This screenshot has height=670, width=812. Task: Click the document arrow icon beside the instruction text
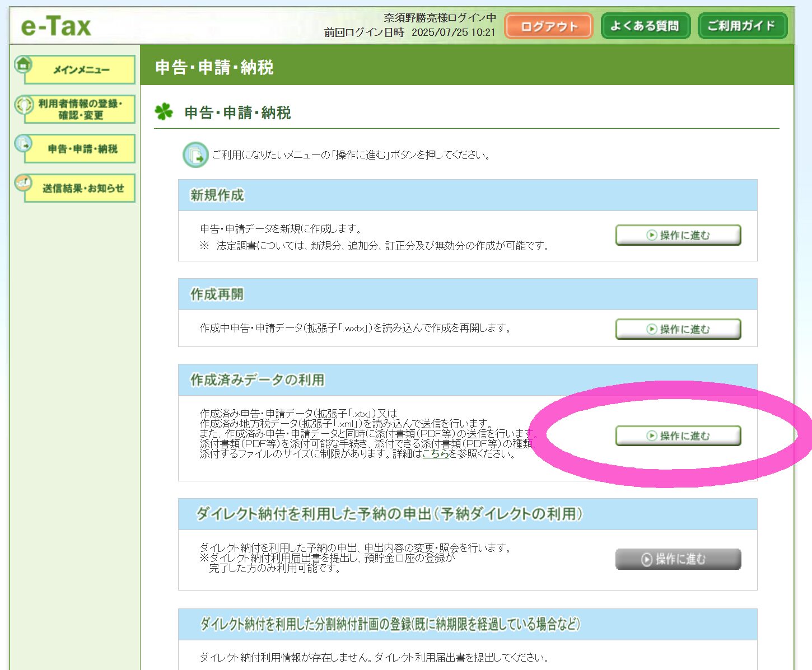195,155
